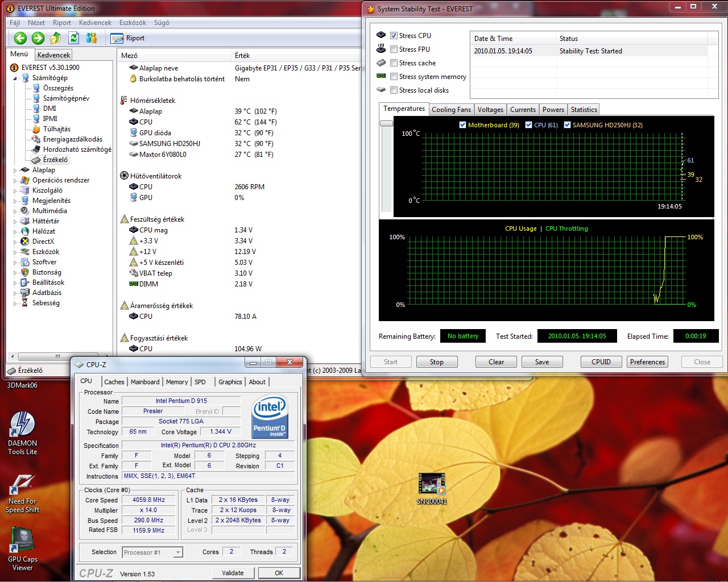The width and height of the screenshot is (728, 582).
Task: Collapse the Számítógép tree node
Action: [x=15, y=78]
